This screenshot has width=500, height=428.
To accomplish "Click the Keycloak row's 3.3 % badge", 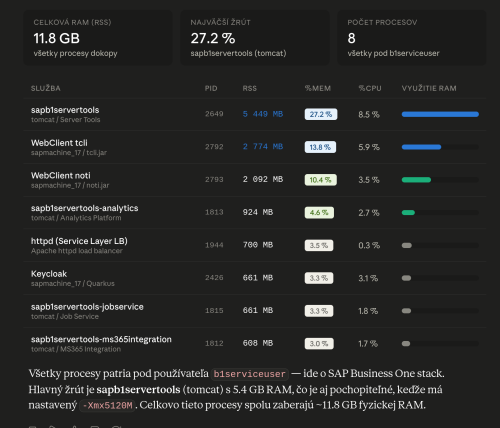I will (319, 278).
